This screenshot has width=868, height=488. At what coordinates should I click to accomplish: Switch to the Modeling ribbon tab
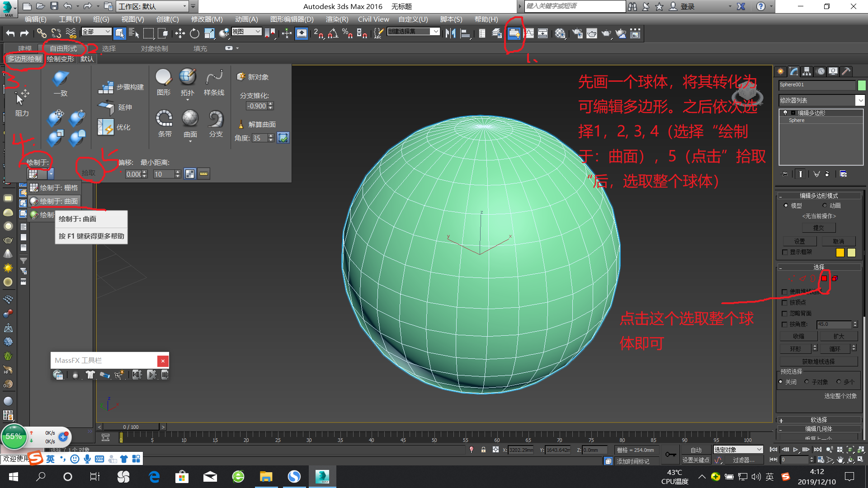tap(25, 48)
